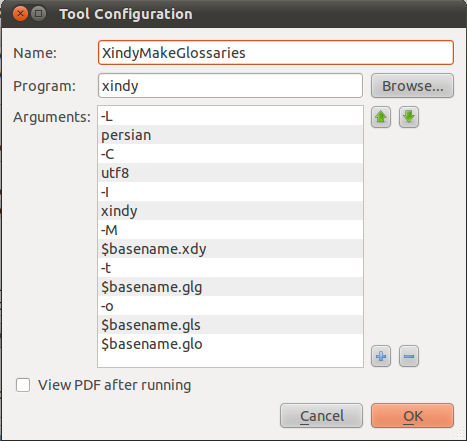Image resolution: width=467 pixels, height=441 pixels.
Task: Enable View PDF after running checkbox
Action: [x=23, y=385]
